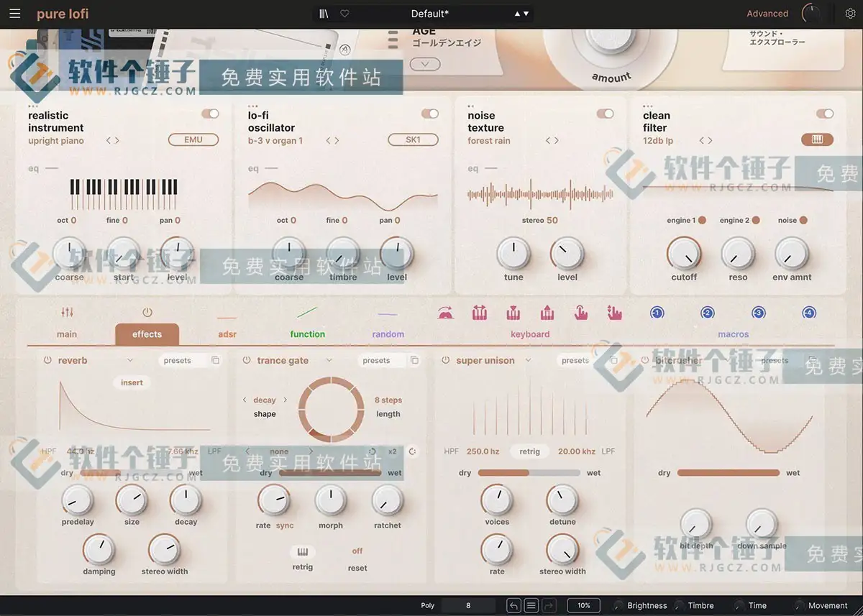
Task: Open the hamburger main menu
Action: (15, 14)
